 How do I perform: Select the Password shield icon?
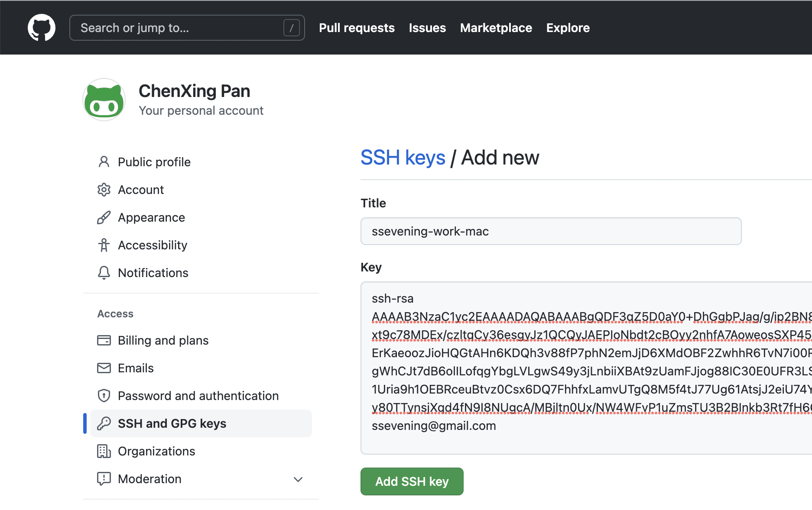[x=104, y=396]
